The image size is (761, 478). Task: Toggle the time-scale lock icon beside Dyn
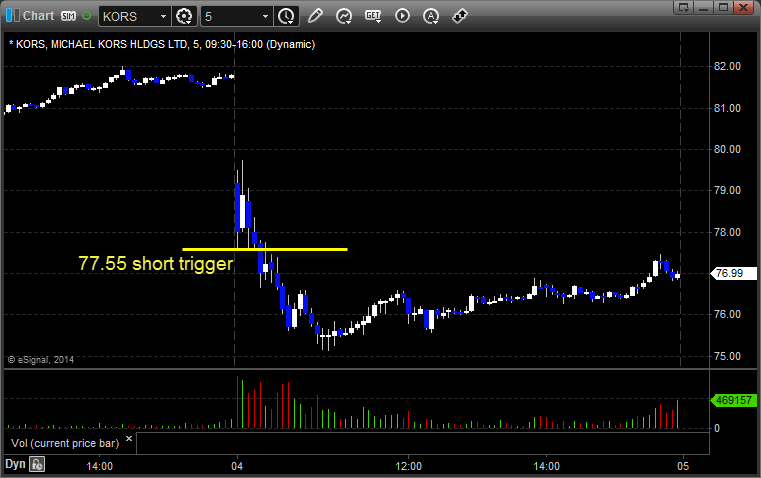37,464
